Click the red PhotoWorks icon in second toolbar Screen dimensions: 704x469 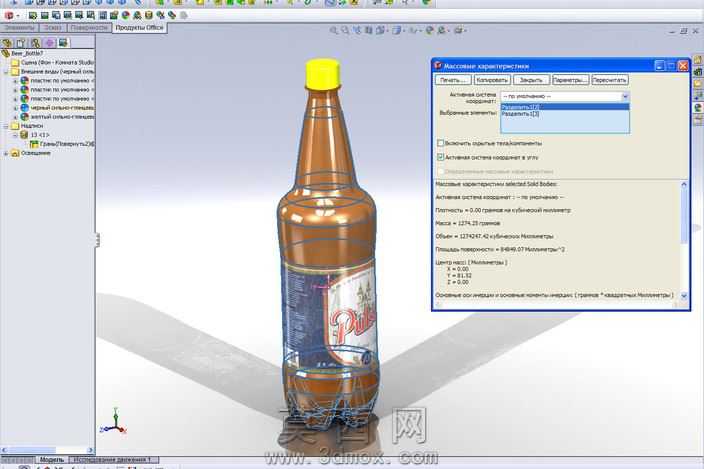click(9, 15)
